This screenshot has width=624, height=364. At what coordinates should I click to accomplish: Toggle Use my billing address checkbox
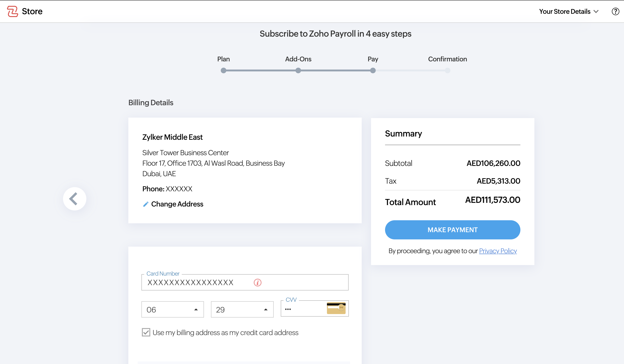tap(146, 332)
